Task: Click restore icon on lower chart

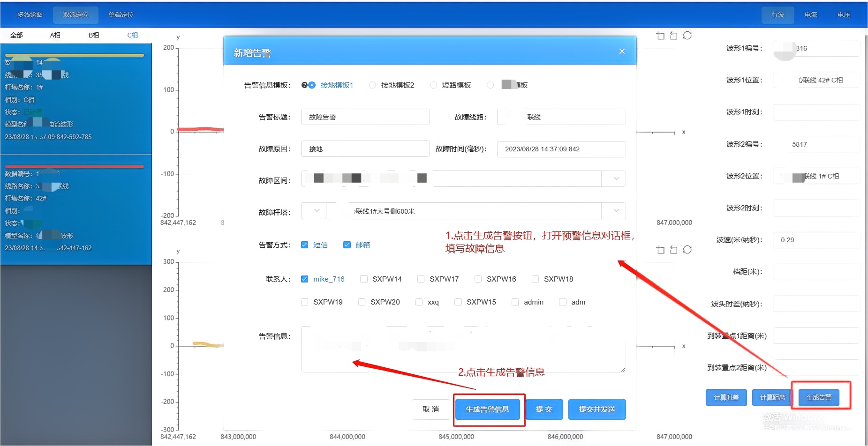Action: pyautogui.click(x=687, y=250)
